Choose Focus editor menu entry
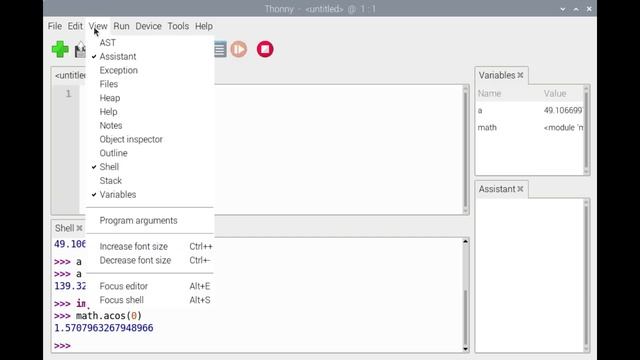This screenshot has width=640, height=360. (x=124, y=286)
